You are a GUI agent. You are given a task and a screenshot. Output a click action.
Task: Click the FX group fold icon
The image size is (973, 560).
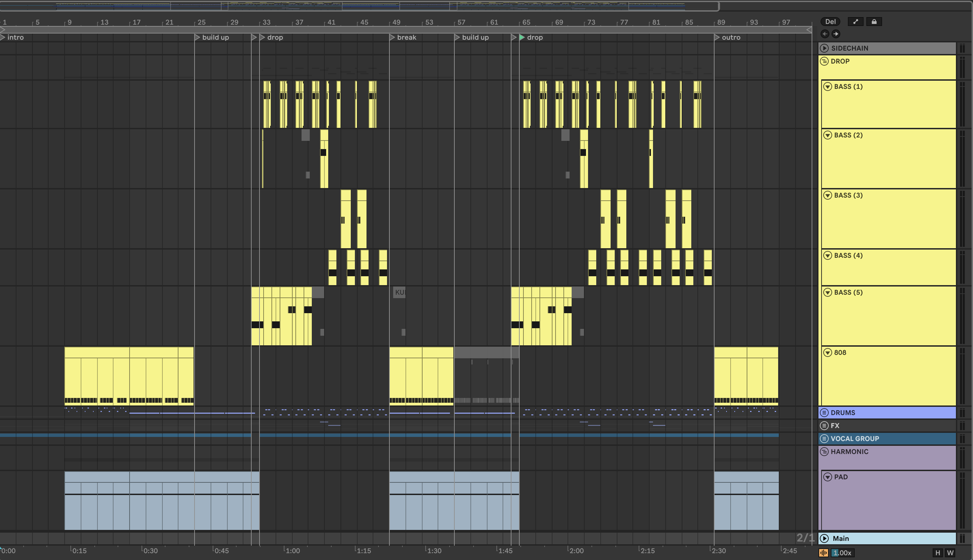824,425
